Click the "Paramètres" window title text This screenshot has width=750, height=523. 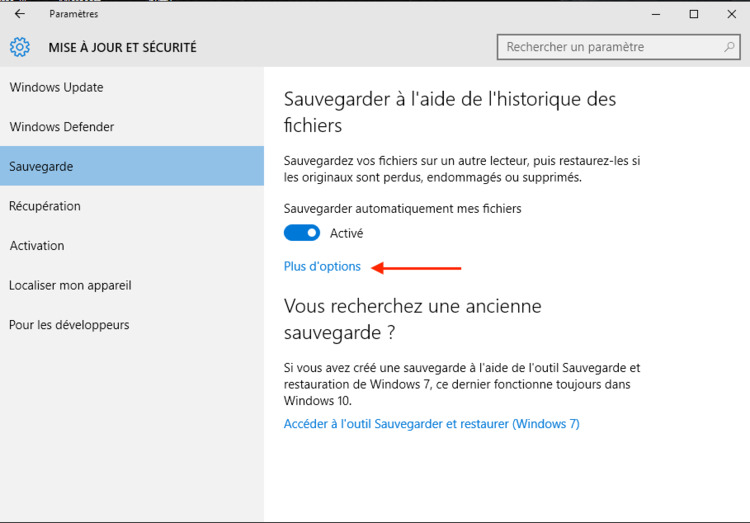tap(74, 14)
